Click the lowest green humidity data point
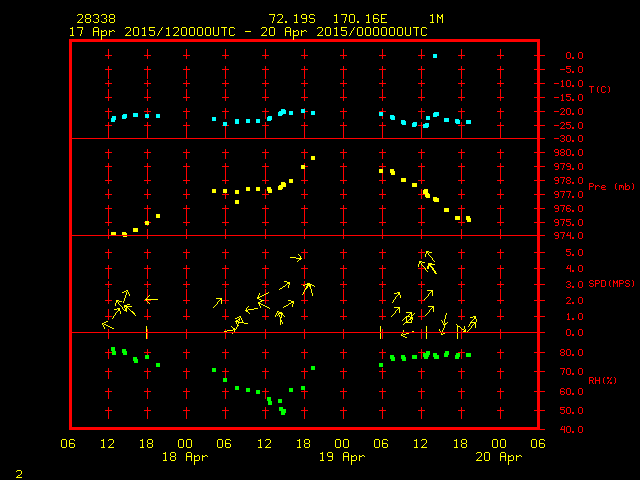 (284, 413)
